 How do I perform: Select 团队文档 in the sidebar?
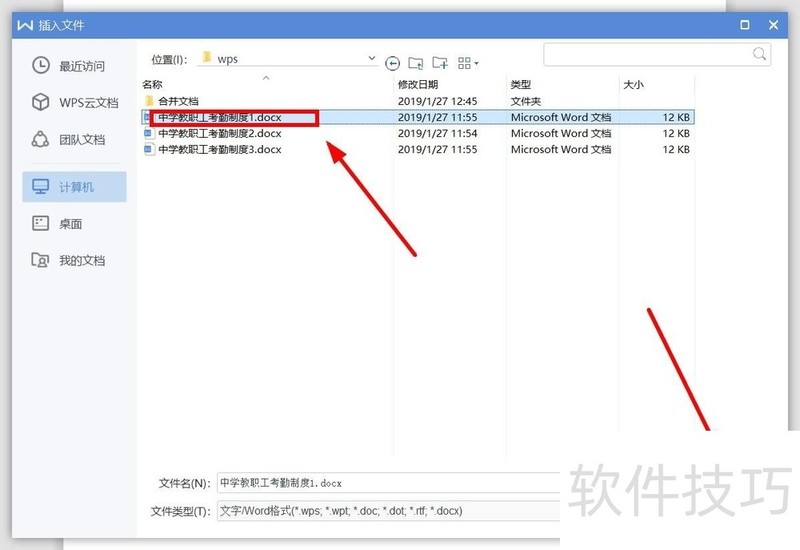(x=69, y=139)
